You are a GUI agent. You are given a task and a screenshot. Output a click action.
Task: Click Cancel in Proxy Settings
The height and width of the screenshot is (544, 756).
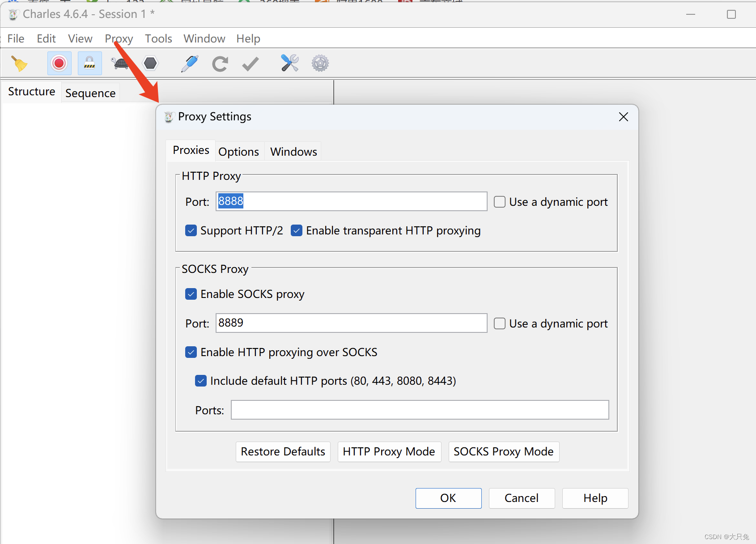[x=522, y=498]
